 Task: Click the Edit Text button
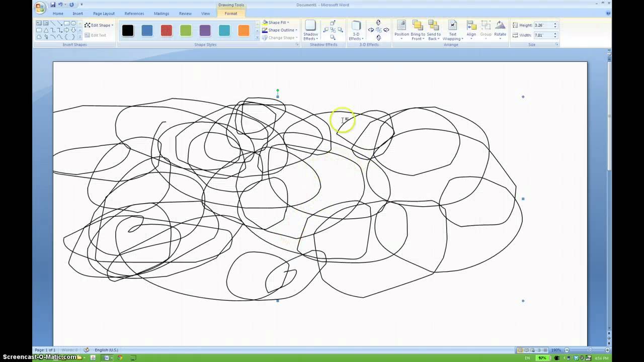(98, 35)
